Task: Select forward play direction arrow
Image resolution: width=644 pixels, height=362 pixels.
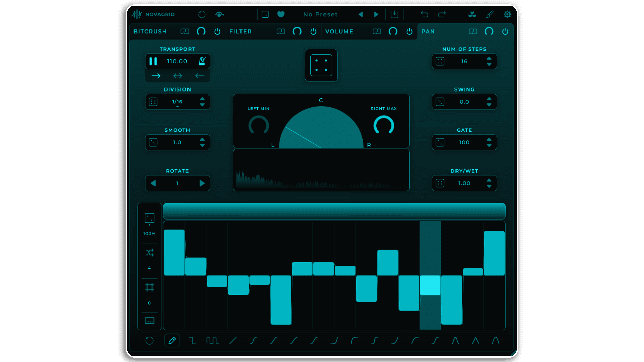Action: [156, 76]
